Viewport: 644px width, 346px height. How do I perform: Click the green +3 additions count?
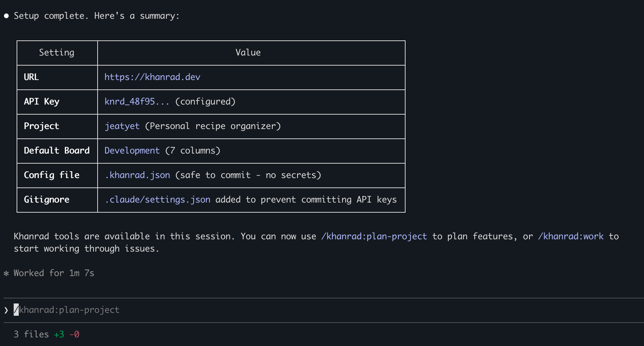coord(59,334)
